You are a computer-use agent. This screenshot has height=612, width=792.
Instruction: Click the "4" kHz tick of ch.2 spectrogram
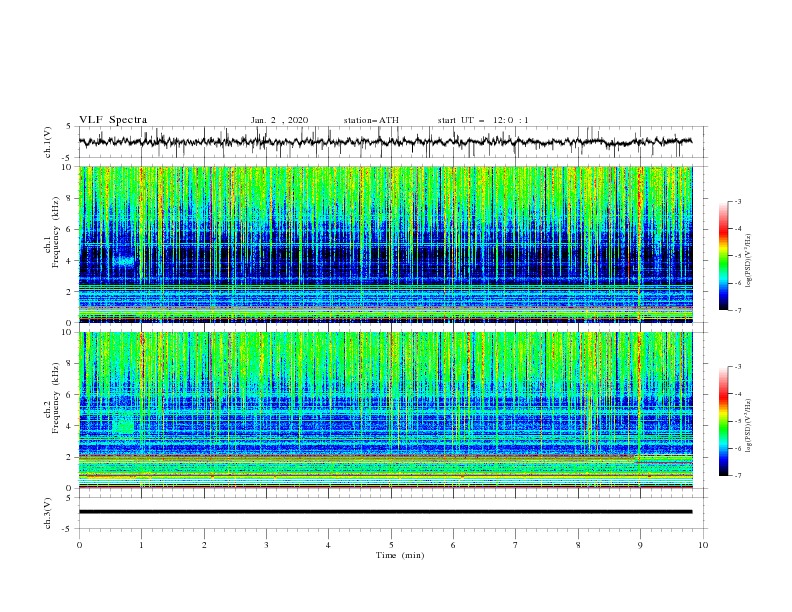coord(70,426)
